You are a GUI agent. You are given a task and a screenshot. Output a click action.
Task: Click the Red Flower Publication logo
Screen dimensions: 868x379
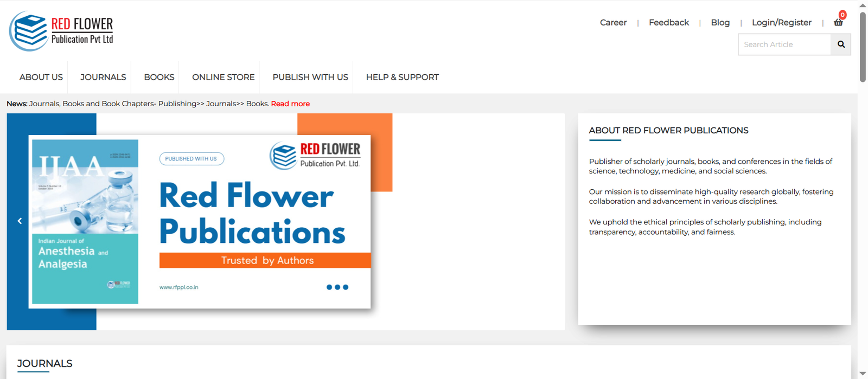point(61,31)
